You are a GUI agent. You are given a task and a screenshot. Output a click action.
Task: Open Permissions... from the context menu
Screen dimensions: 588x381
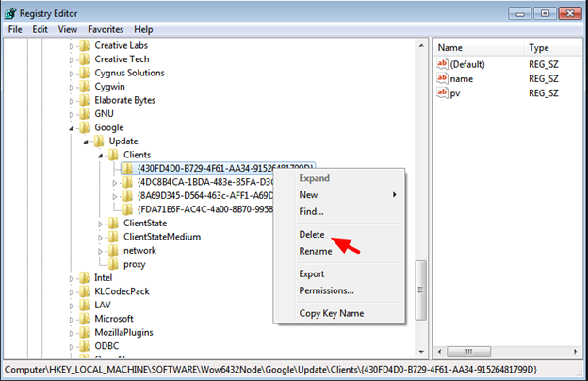coord(326,290)
